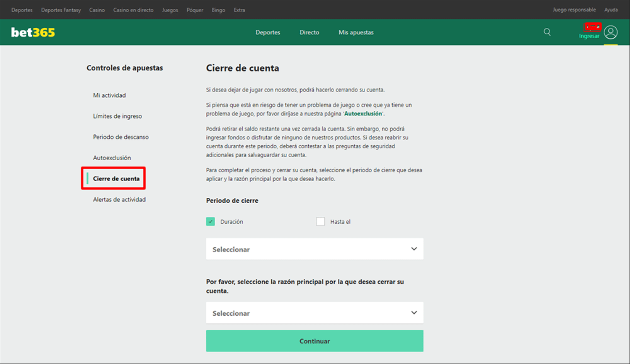The width and height of the screenshot is (630, 364).
Task: Open Juego responsable link
Action: coord(574,10)
